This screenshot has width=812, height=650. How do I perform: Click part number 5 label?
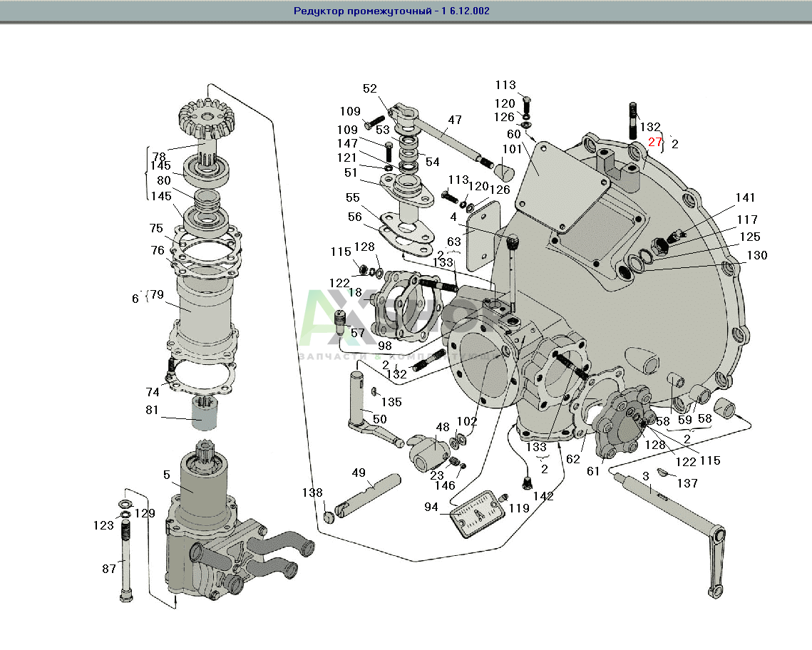coord(167,473)
